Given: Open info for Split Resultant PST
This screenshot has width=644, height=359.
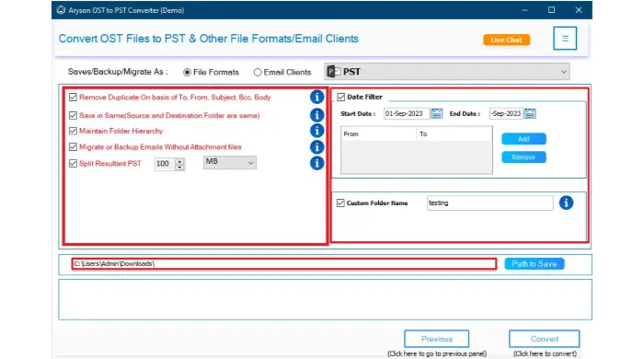Looking at the screenshot, I should click(x=316, y=163).
